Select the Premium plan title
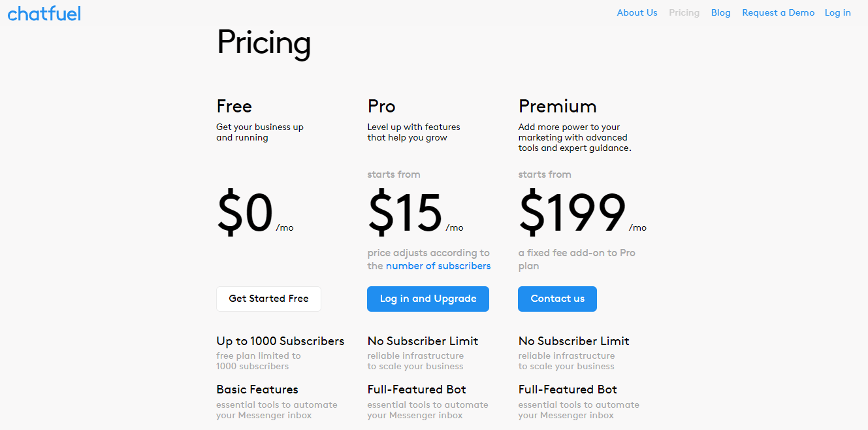 click(x=557, y=107)
